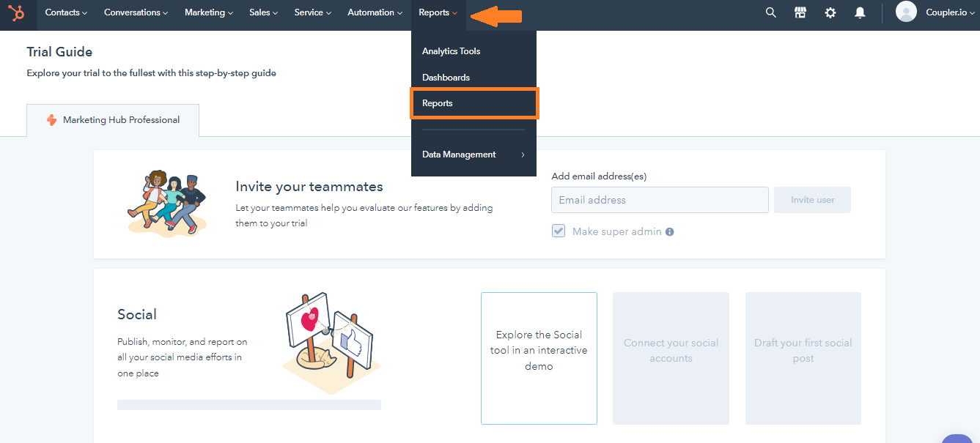This screenshot has height=443, width=980.
Task: Click the flame icon on Marketing Hub tab
Action: tap(51, 119)
